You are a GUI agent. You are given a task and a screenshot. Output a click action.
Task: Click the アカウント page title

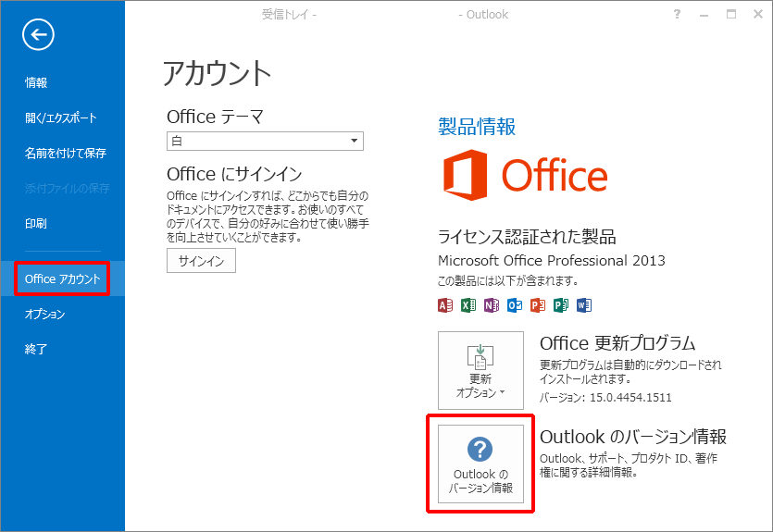(217, 73)
